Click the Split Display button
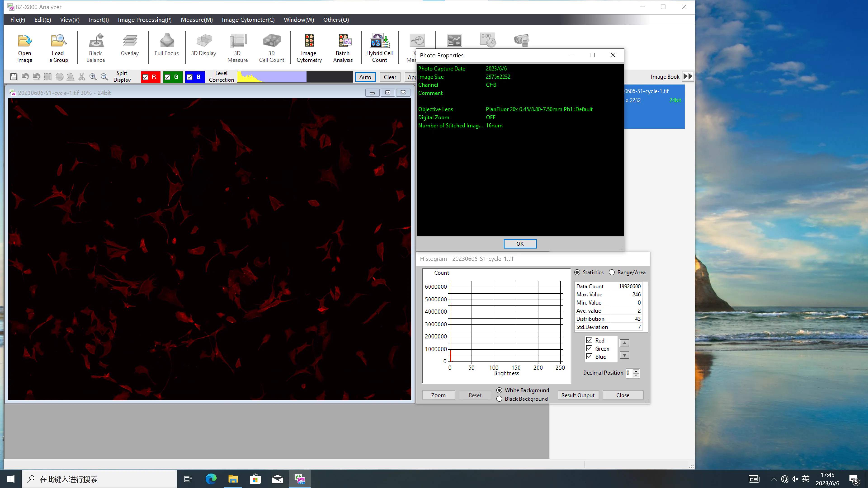The height and width of the screenshot is (488, 868). pos(122,76)
